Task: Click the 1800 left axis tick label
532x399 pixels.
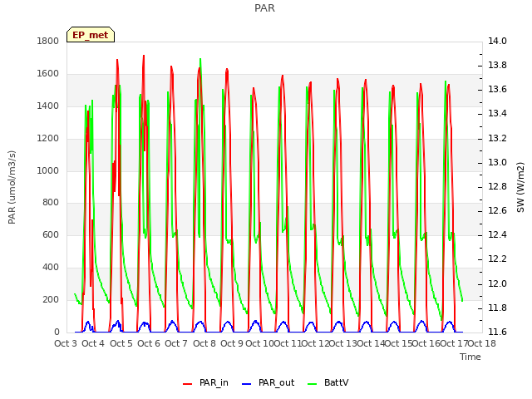Action: pos(48,42)
